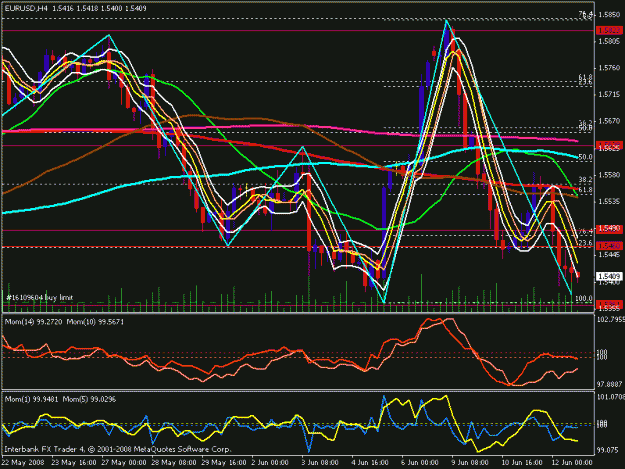Click the '3 Jun 08:00' time label

pyautogui.click(x=320, y=463)
